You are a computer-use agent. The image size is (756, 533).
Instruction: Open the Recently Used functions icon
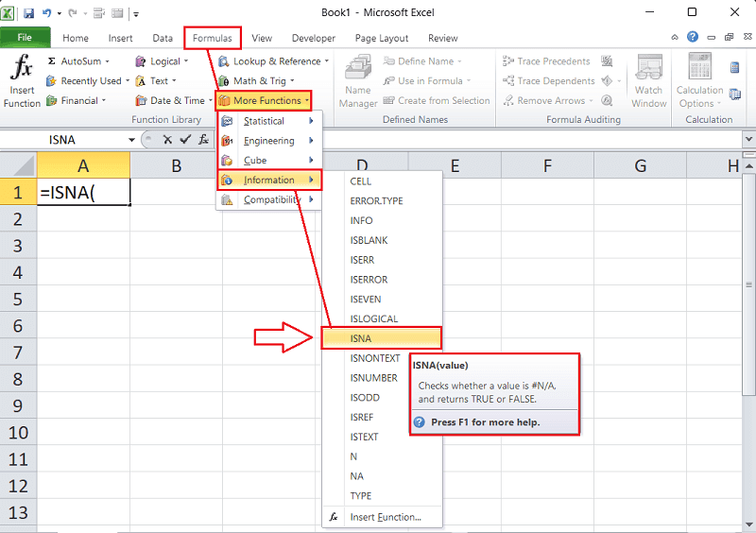[x=51, y=81]
